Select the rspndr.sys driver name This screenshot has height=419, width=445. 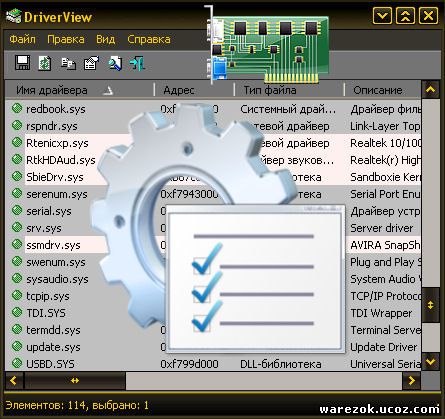[x=52, y=126]
